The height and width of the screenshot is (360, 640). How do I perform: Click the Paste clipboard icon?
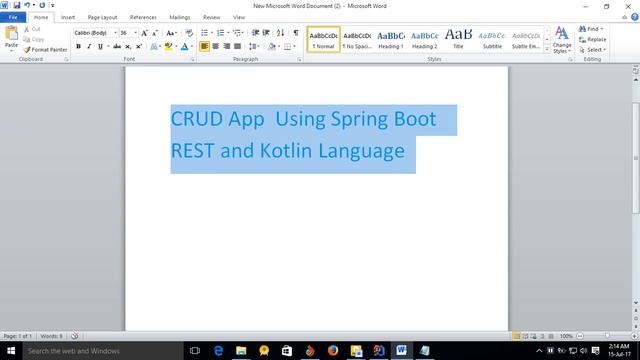coord(11,33)
